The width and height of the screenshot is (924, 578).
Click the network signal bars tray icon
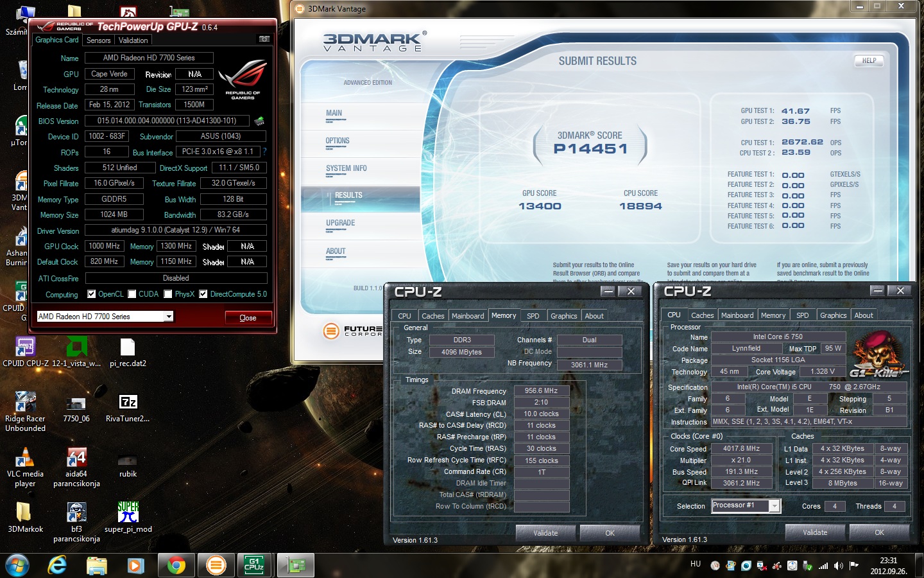(823, 566)
